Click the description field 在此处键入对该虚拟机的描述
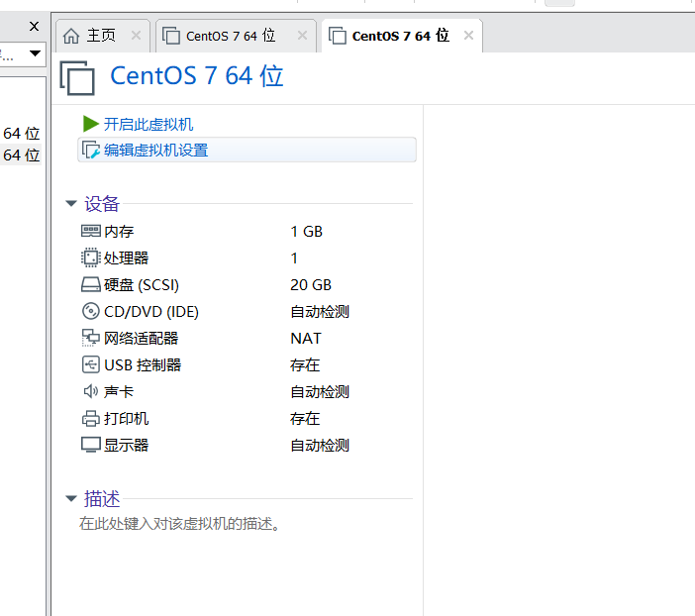Image resolution: width=695 pixels, height=616 pixels. 179,524
